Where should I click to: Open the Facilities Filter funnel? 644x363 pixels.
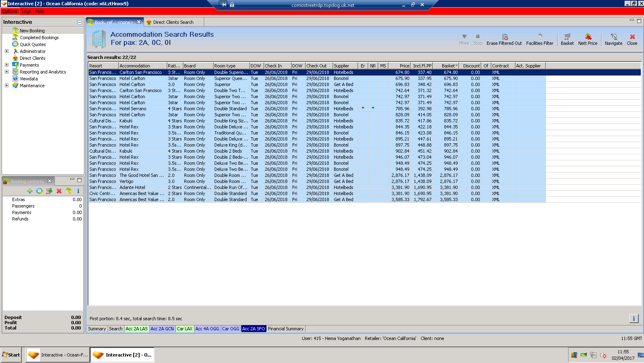pyautogui.click(x=540, y=37)
